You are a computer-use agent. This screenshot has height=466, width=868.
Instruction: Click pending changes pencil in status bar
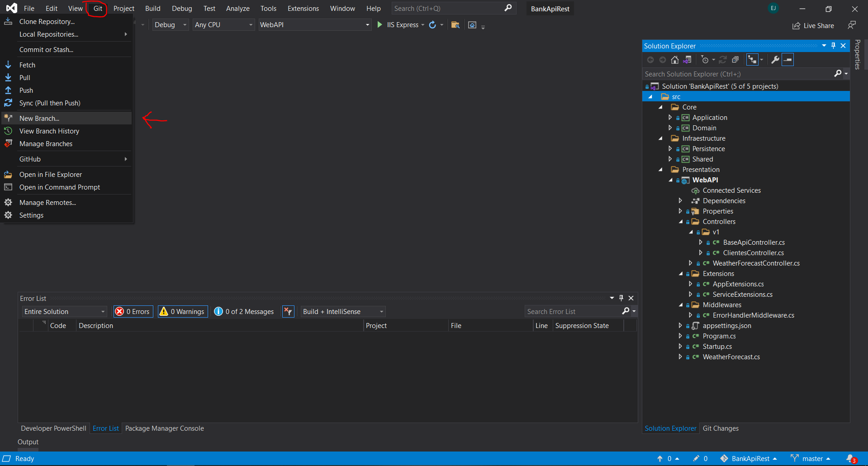point(700,459)
